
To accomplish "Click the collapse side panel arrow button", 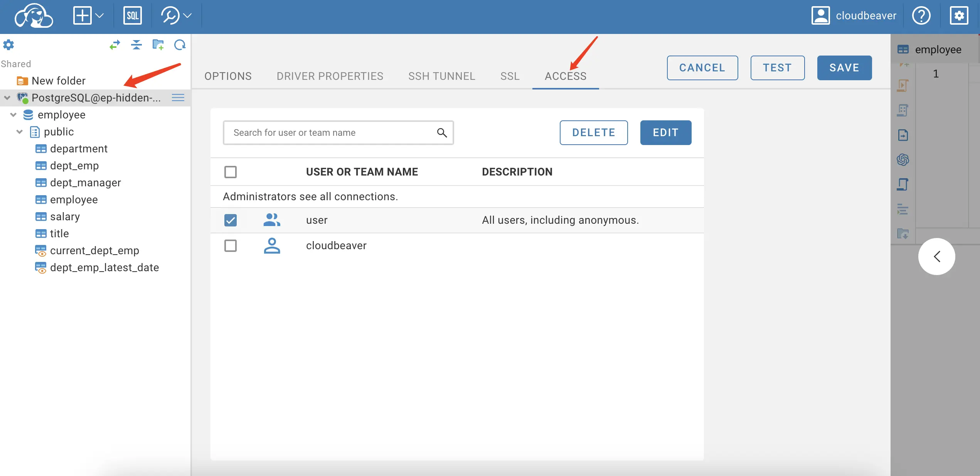I will click(x=938, y=256).
